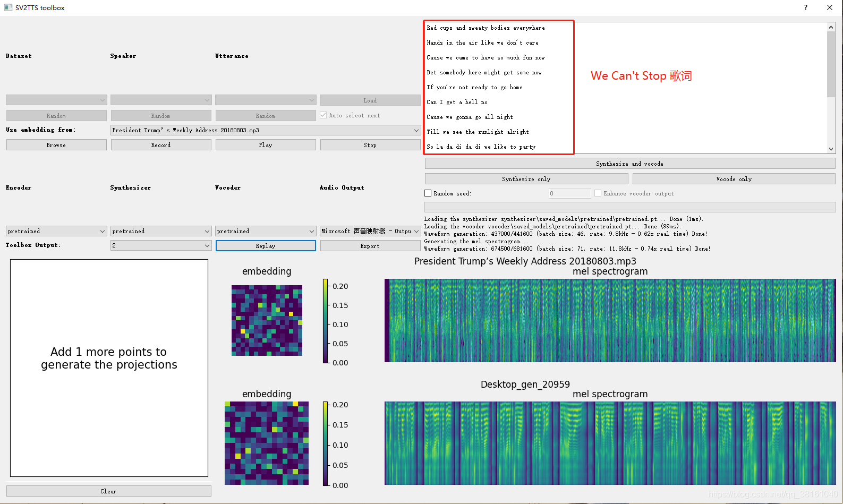Click the lyric line 'Can I get a hell no'
Image resolution: width=843 pixels, height=504 pixels.
[457, 102]
